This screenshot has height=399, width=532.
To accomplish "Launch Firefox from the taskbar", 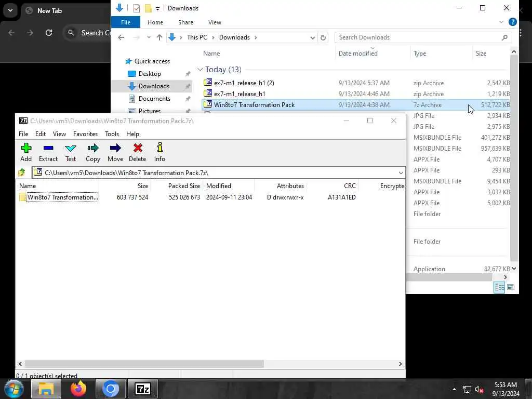I will (x=78, y=389).
